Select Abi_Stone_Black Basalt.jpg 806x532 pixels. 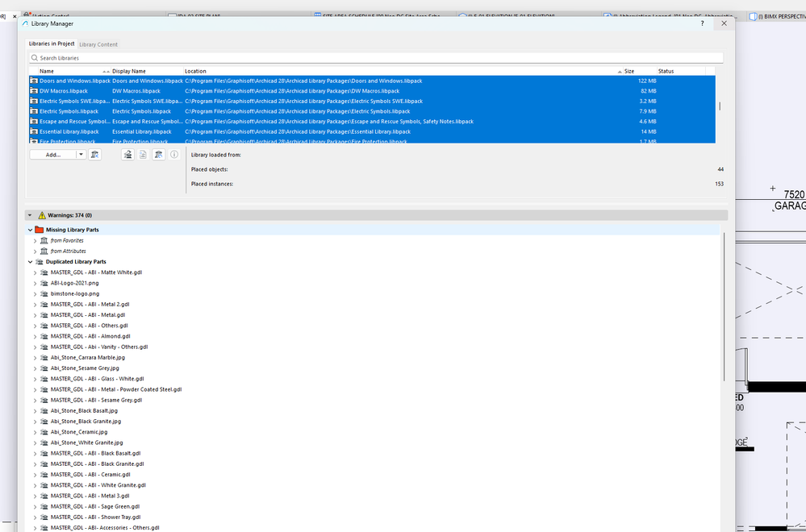84,411
